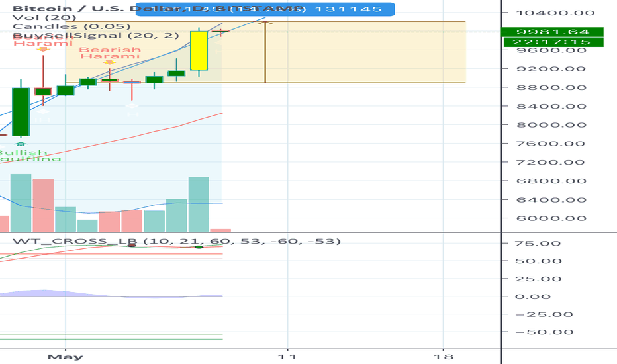Select the yellow highlighted candle
This screenshot has height=364, width=617.
(x=199, y=51)
